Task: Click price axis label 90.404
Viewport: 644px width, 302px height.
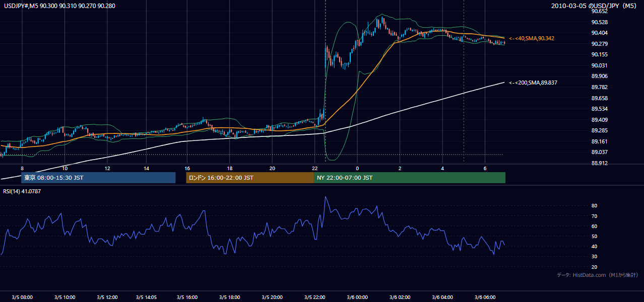Action: [x=599, y=33]
